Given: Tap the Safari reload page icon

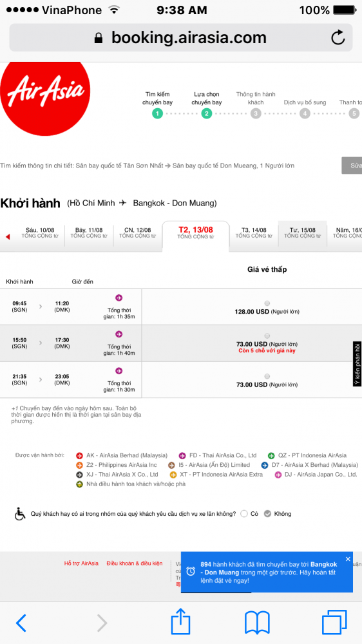Looking at the screenshot, I should pos(338,38).
